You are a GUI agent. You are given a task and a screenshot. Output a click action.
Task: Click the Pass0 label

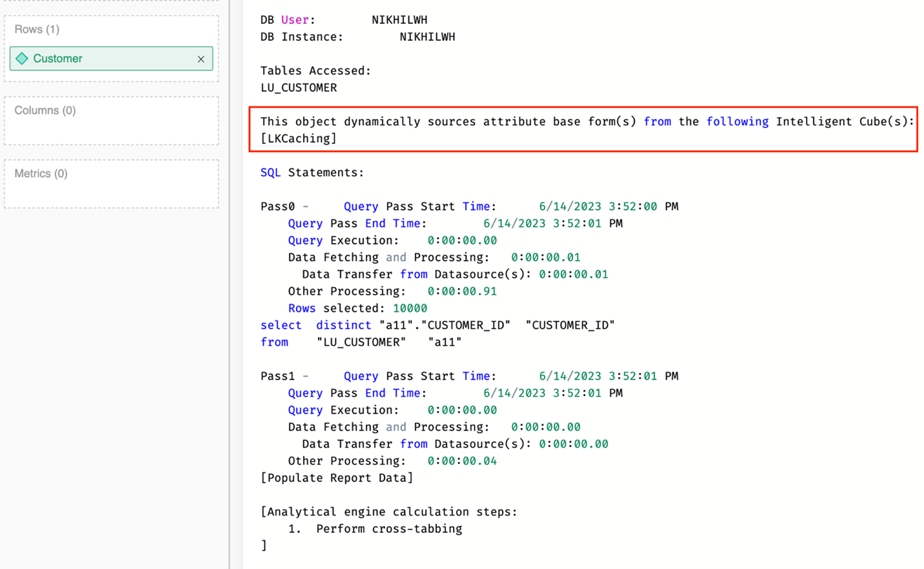pos(277,207)
